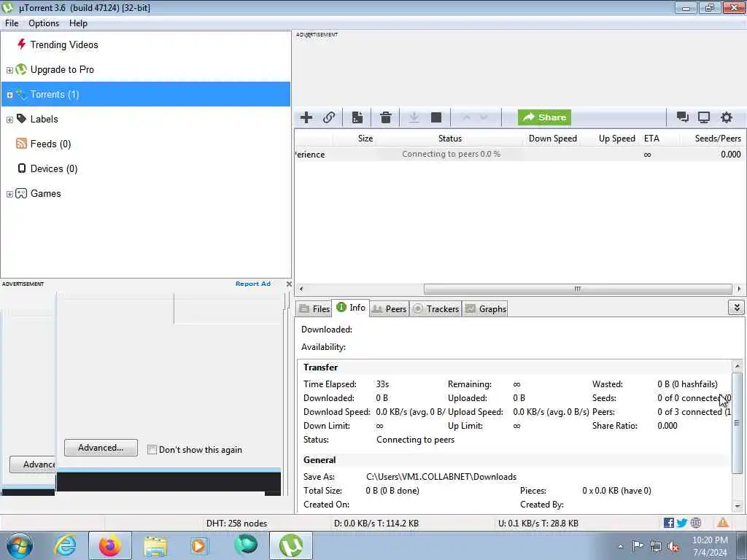Click the Feeds RSS icon
The width and height of the screenshot is (747, 560).
pos(21,144)
